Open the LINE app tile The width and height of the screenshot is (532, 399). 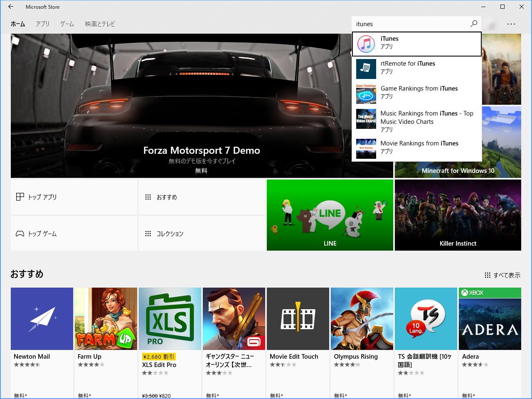tap(330, 215)
